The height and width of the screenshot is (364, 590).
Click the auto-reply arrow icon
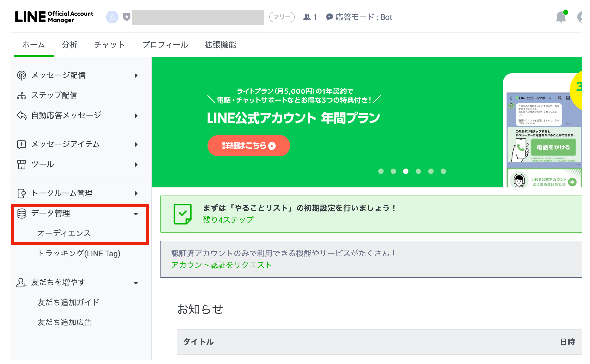(22, 115)
